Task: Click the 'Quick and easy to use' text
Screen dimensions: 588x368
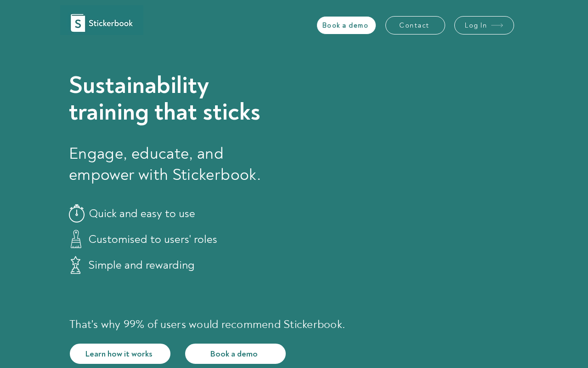Action: (x=142, y=213)
